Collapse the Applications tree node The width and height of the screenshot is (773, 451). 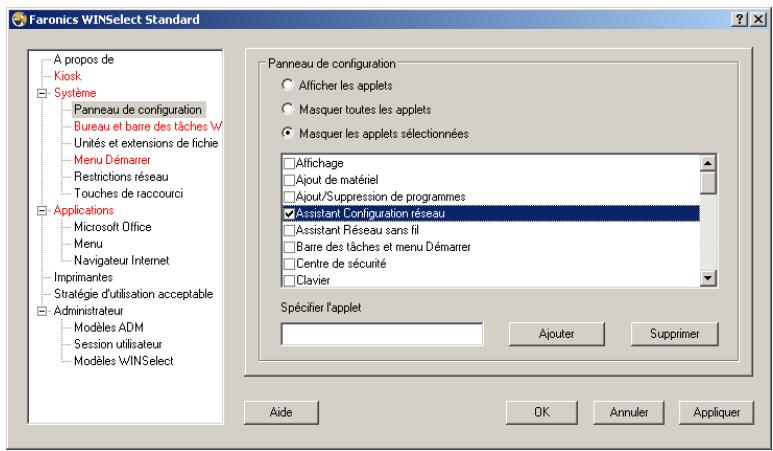coord(42,210)
